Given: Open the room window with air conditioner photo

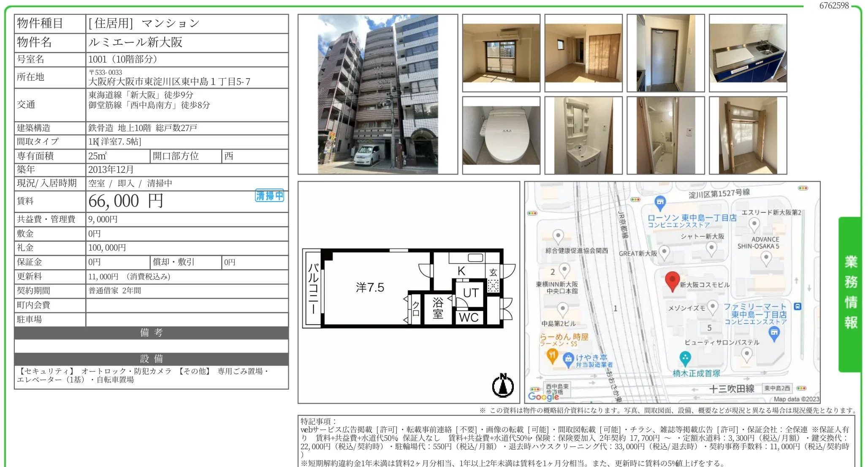Looking at the screenshot, I should (501, 53).
